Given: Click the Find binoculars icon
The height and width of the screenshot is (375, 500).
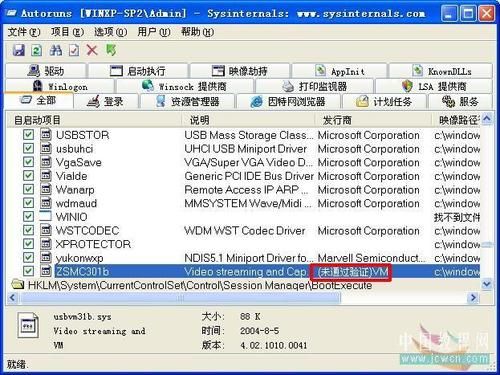Looking at the screenshot, I should [x=55, y=50].
